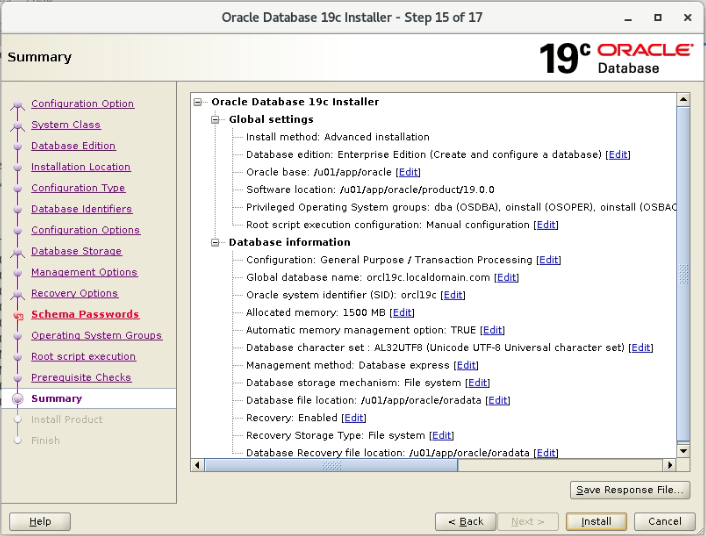Collapse the Oracle Database 19c Installer node
The width and height of the screenshot is (706, 536).
tap(198, 102)
